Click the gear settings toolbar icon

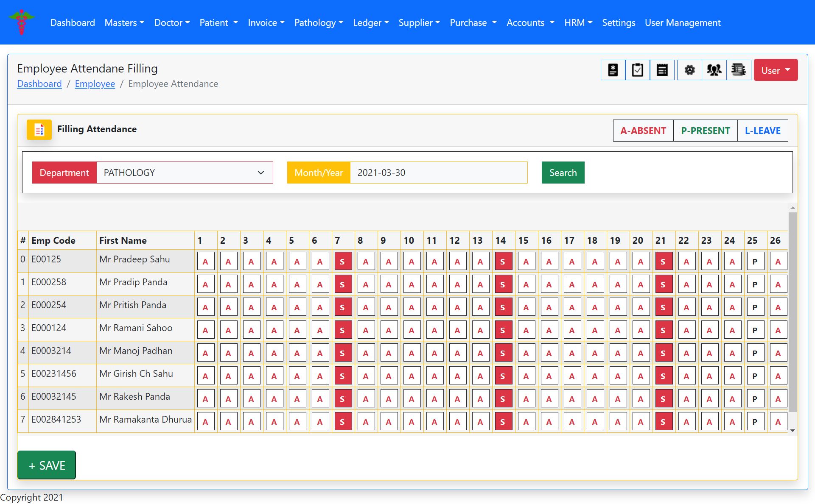tap(689, 70)
